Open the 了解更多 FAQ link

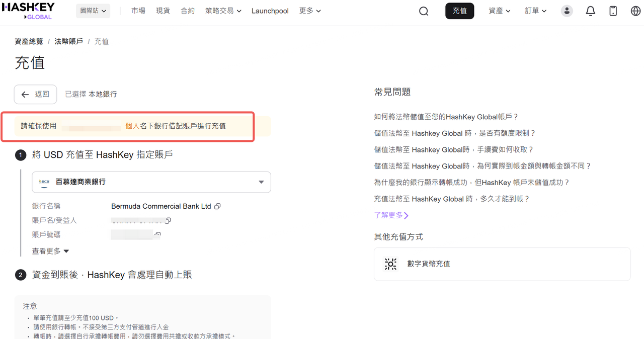pyautogui.click(x=391, y=215)
